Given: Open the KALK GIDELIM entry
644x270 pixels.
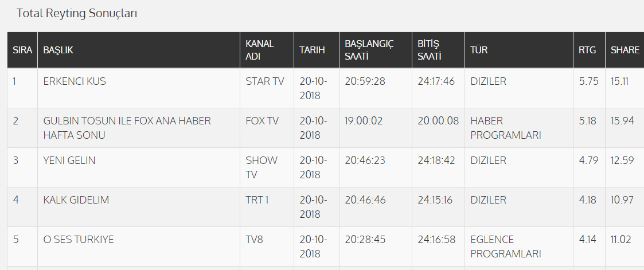Looking at the screenshot, I should 76,200.
